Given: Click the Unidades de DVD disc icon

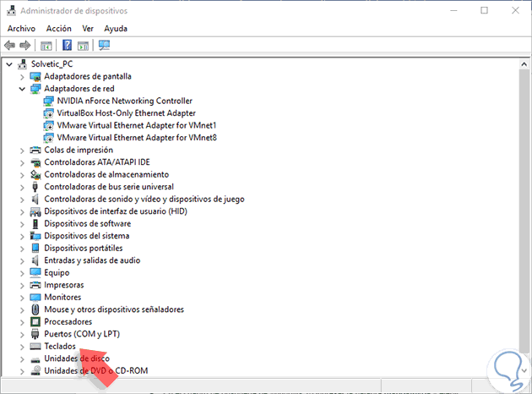Looking at the screenshot, I should pyautogui.click(x=35, y=370).
